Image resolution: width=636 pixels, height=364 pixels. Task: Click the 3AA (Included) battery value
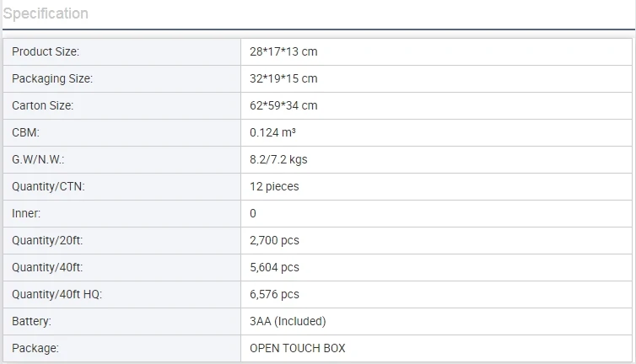pyautogui.click(x=288, y=321)
